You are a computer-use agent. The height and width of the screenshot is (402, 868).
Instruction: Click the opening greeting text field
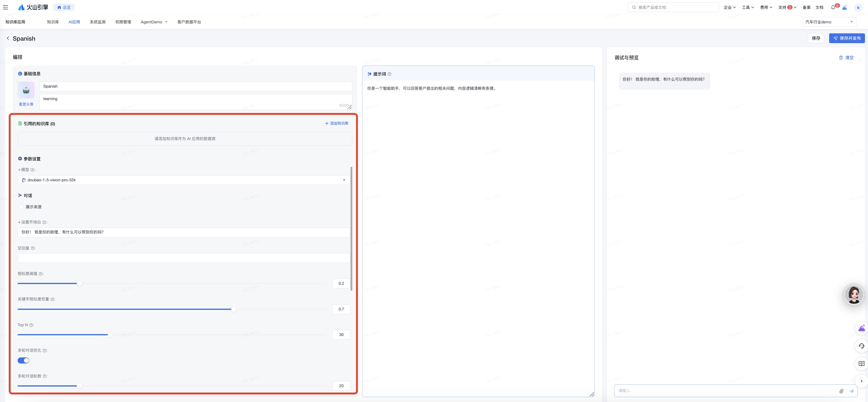coord(184,232)
